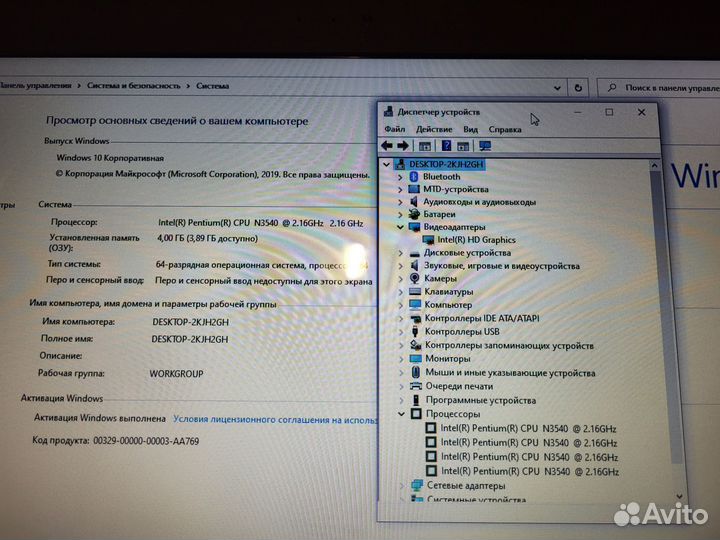Click refresh button in Control Panel address bar

tap(578, 87)
